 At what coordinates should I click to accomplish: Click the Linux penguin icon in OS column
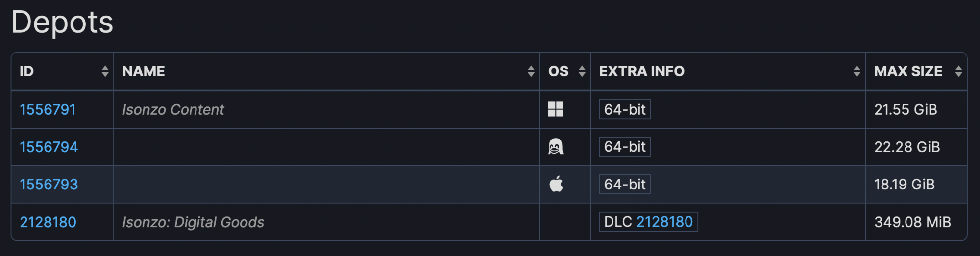click(556, 147)
